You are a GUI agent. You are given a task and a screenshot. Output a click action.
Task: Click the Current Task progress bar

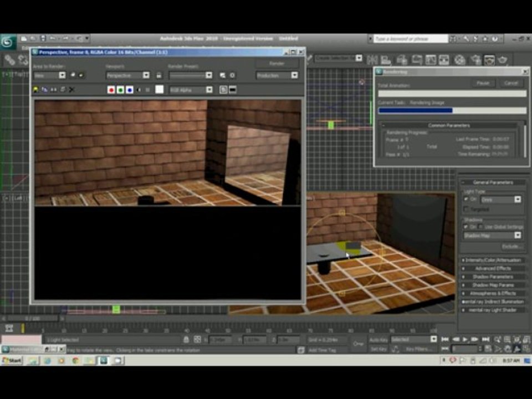[452, 110]
